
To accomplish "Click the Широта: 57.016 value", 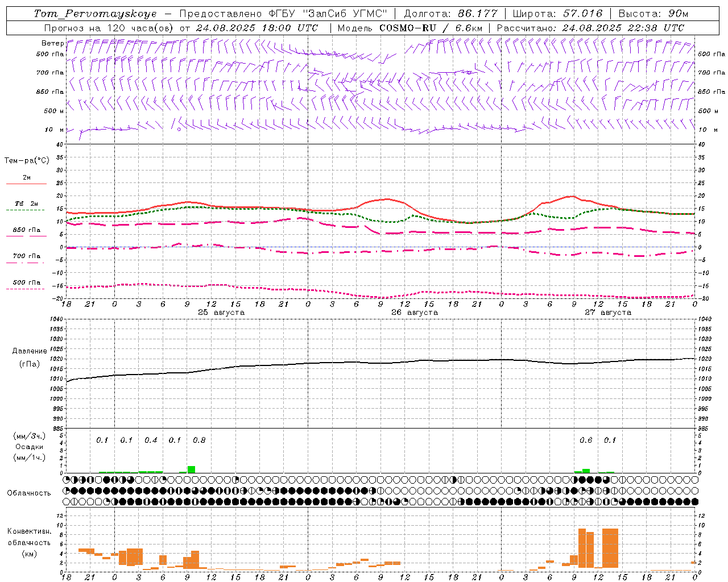I will point(557,14).
